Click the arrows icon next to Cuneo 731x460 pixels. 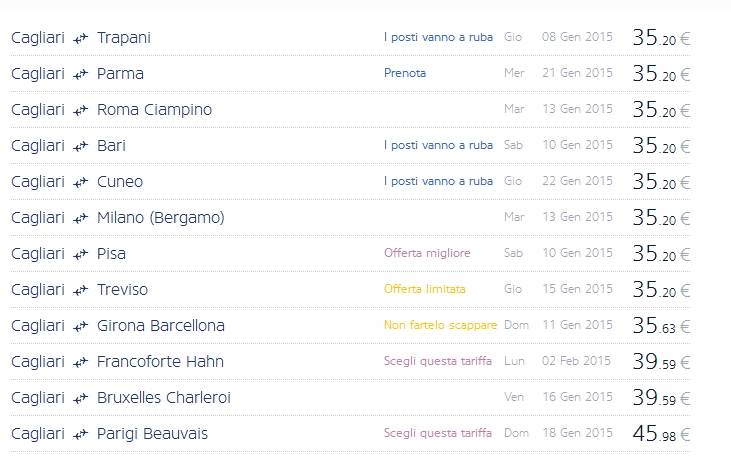(x=81, y=182)
